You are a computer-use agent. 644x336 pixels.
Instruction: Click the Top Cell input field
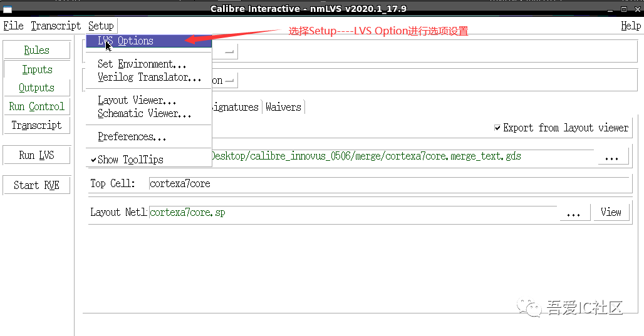coord(390,184)
